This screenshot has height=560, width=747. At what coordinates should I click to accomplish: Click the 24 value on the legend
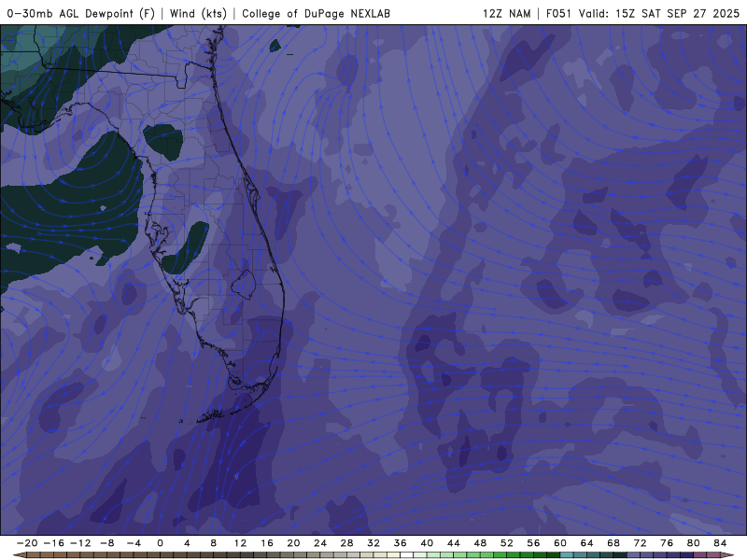pos(320,543)
